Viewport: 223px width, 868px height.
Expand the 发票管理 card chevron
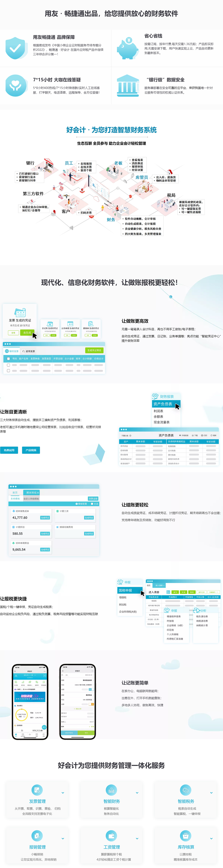click(x=63, y=793)
